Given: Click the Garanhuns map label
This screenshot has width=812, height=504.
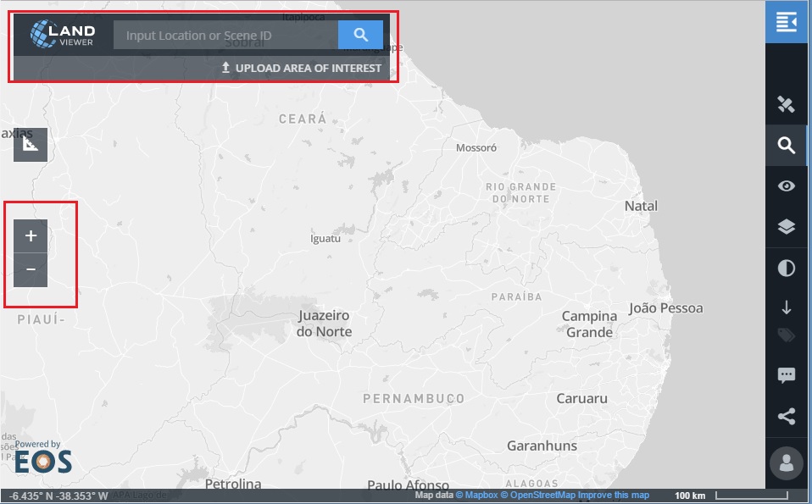Looking at the screenshot, I should pos(542,446).
